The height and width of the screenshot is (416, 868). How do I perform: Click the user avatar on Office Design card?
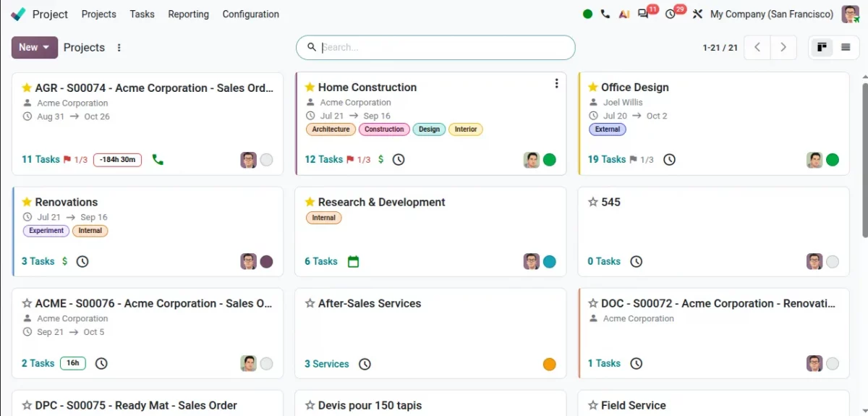(814, 160)
